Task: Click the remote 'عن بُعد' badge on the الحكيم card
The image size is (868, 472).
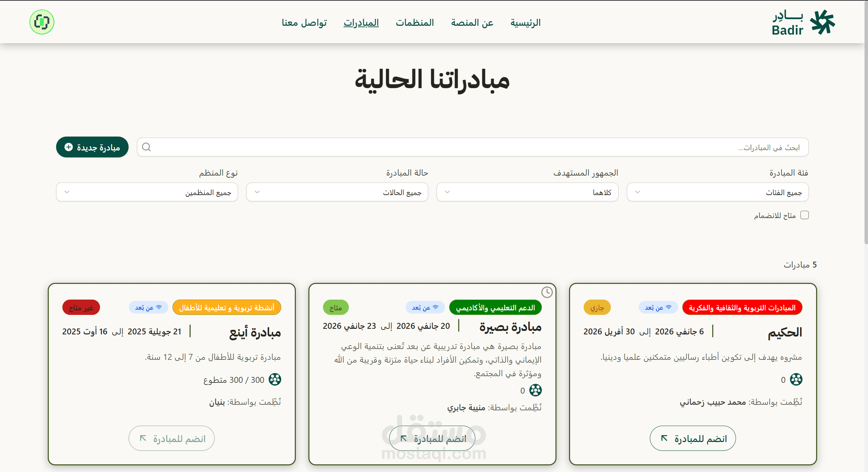Action: point(658,308)
